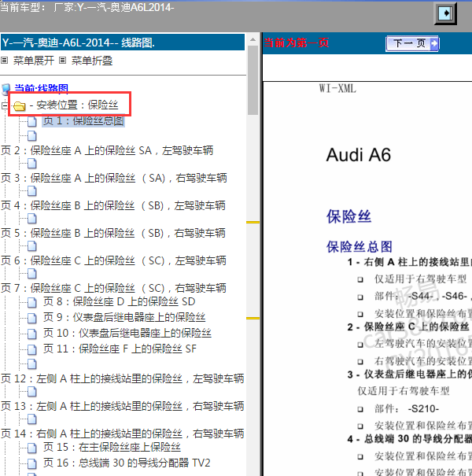
Task: Click page icon of 页 9 entry
Action: (x=32, y=318)
